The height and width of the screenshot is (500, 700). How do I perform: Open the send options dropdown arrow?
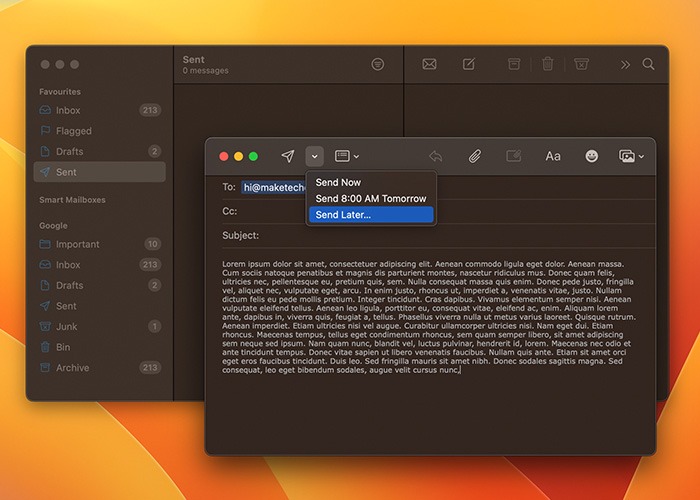pos(314,156)
